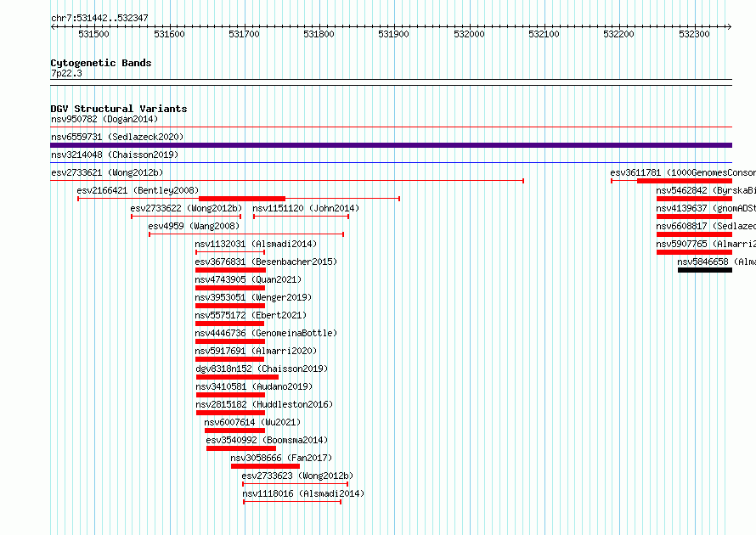Select the dgv8318n152 (Chaisson2019) red bar
The width and height of the screenshot is (756, 535).
(237, 377)
